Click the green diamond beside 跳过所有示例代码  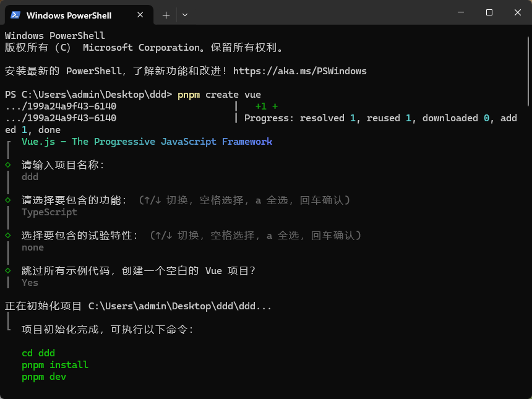pyautogui.click(x=8, y=271)
